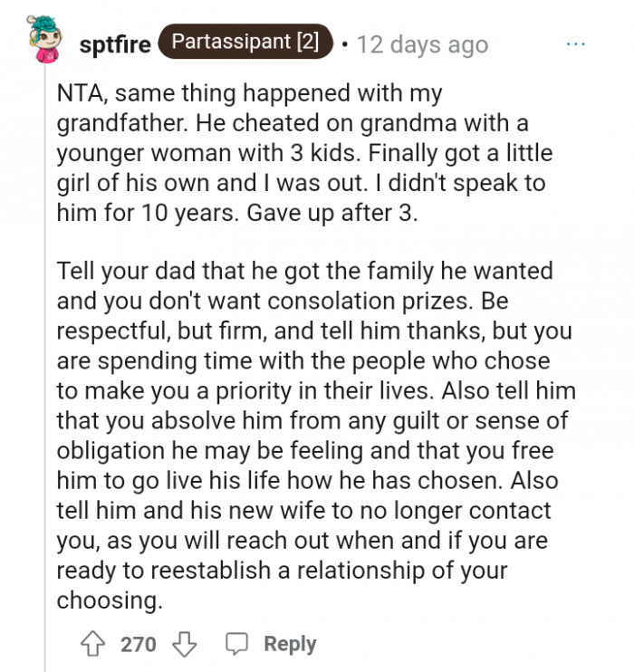
Task: Downvote the sptfire comment
Action: pyautogui.click(x=184, y=644)
